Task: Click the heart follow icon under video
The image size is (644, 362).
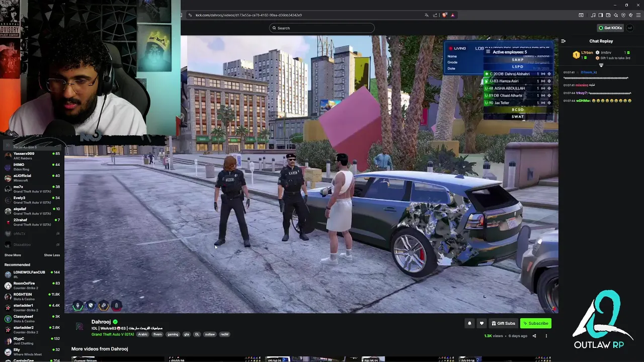Action: (x=481, y=323)
